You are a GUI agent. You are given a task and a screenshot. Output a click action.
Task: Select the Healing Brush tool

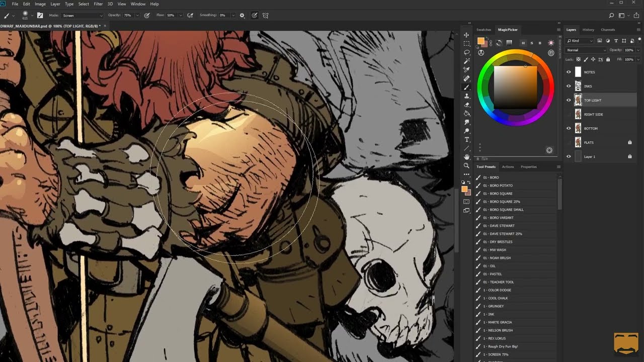(466, 78)
